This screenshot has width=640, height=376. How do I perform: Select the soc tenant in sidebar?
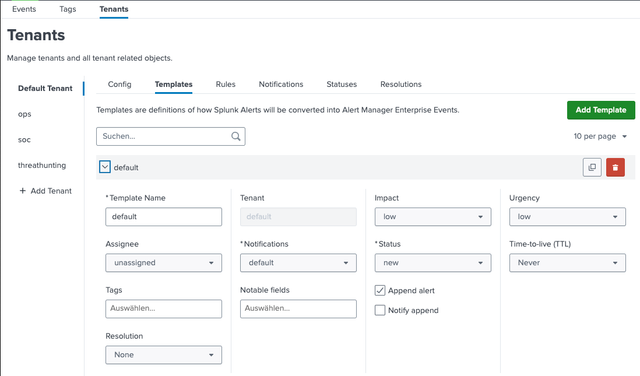(x=24, y=140)
